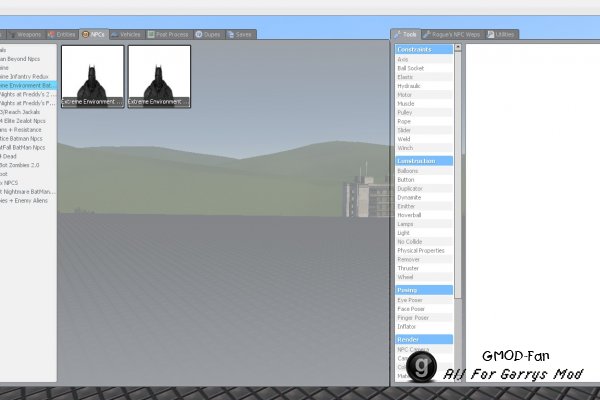Select the Muscle tool
600x400 pixels.
[x=424, y=104]
